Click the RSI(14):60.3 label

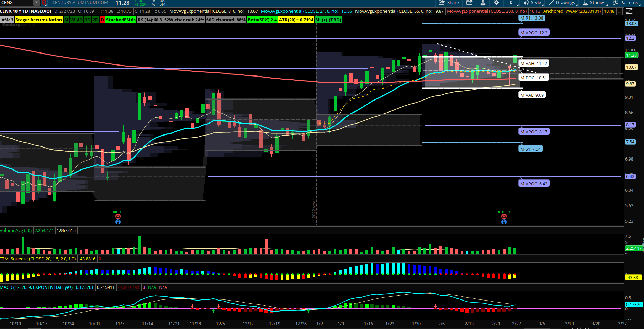(x=150, y=20)
